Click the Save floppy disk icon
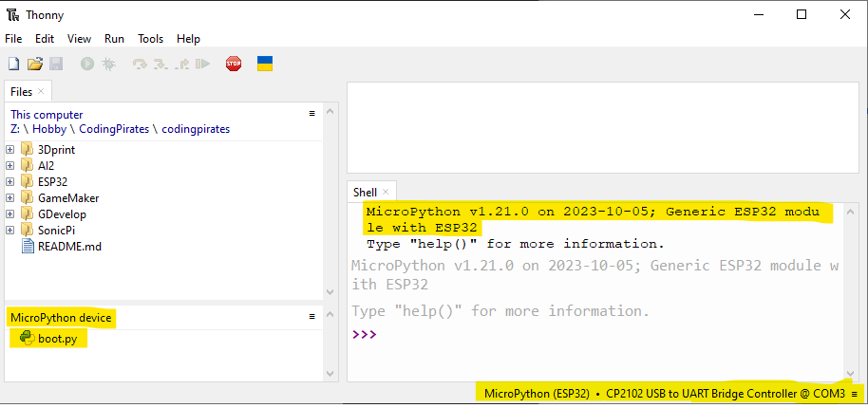This screenshot has width=868, height=408. point(56,64)
